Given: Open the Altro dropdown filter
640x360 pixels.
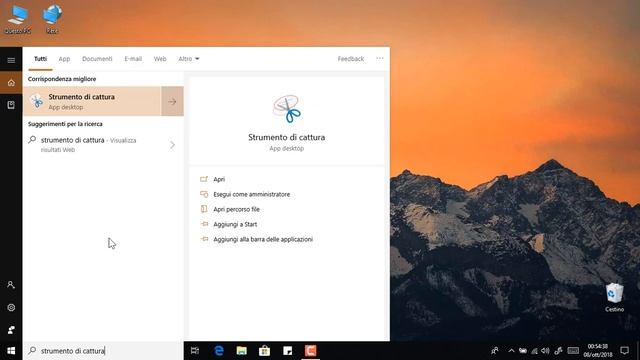Looking at the screenshot, I should point(189,59).
